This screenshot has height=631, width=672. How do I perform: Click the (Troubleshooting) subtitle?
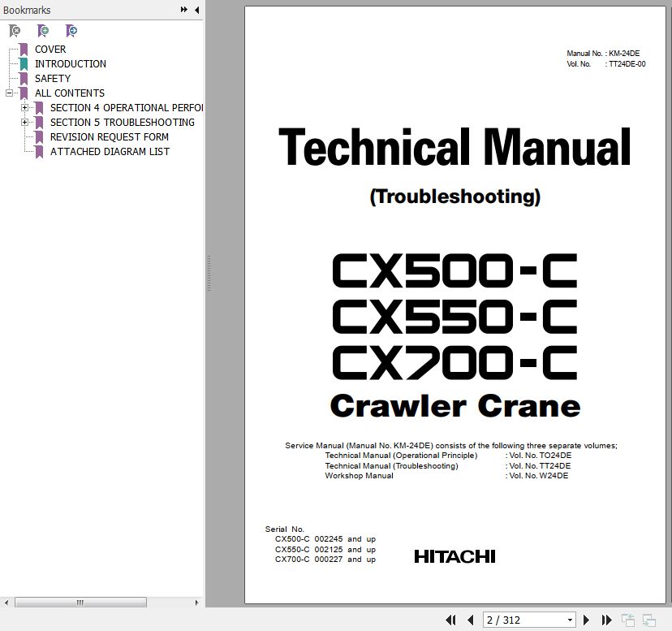coord(454,197)
